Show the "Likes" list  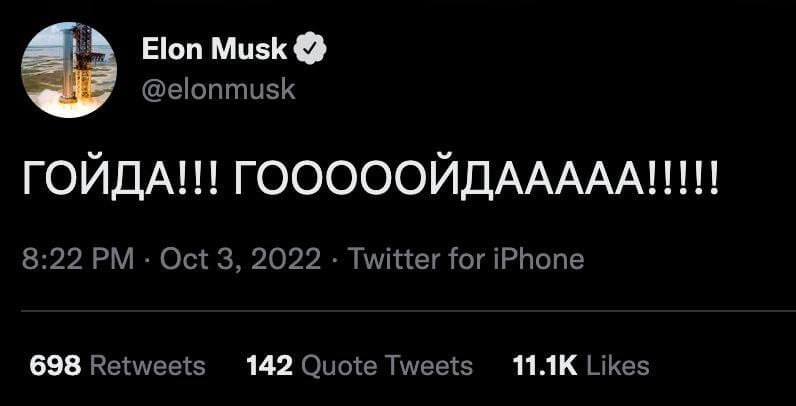click(x=618, y=366)
